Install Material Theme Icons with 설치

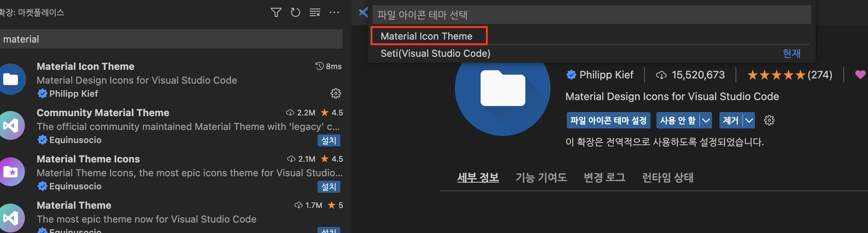coord(329,187)
